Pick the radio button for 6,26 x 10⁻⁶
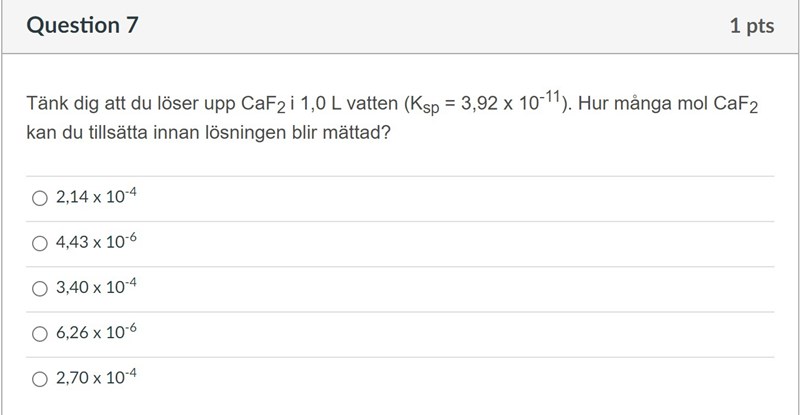Viewport: 800px width, 415px height. click(40, 333)
